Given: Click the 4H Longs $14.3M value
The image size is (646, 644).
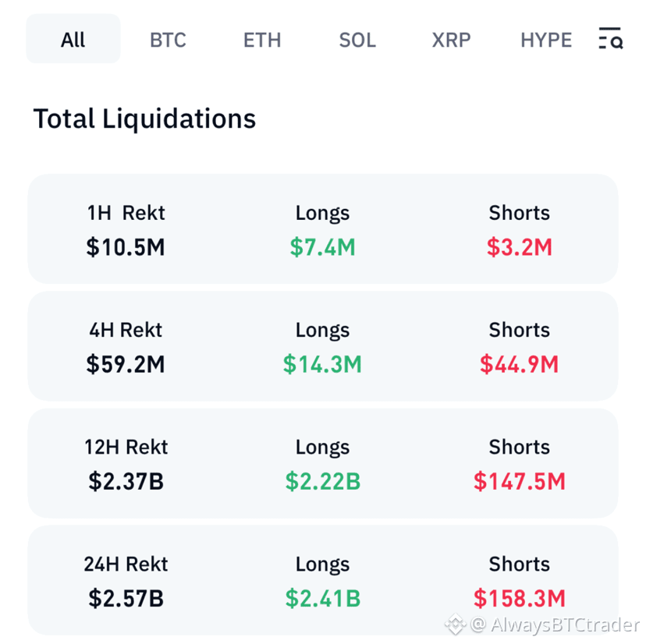Looking at the screenshot, I should [x=322, y=364].
